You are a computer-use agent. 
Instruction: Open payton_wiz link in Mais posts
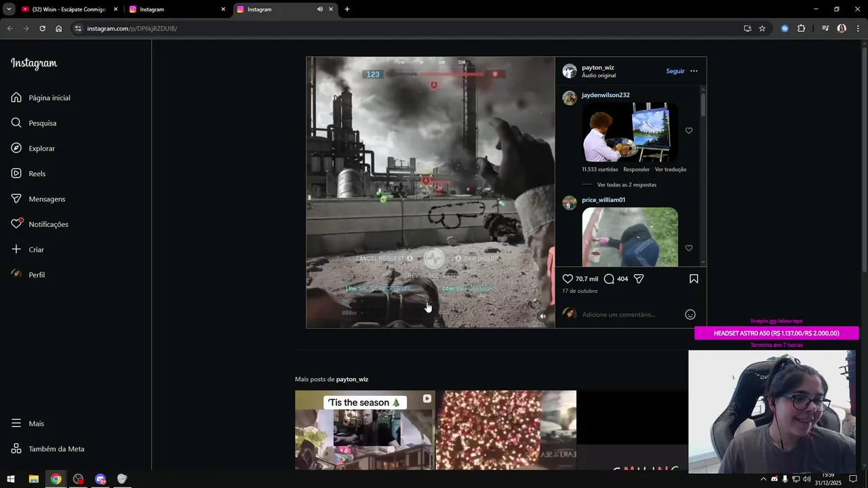pos(352,379)
